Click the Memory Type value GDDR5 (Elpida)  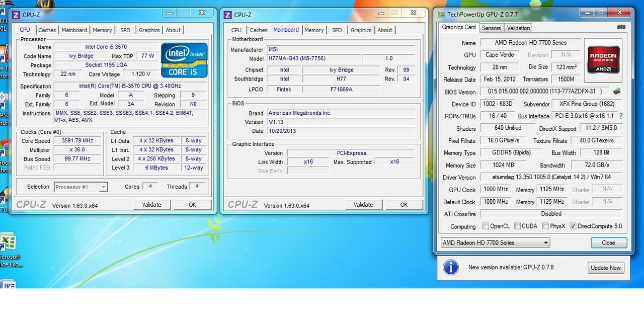click(511, 153)
